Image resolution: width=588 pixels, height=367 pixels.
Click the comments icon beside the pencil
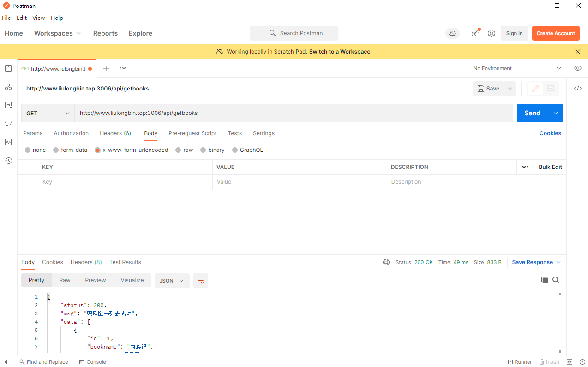click(551, 89)
